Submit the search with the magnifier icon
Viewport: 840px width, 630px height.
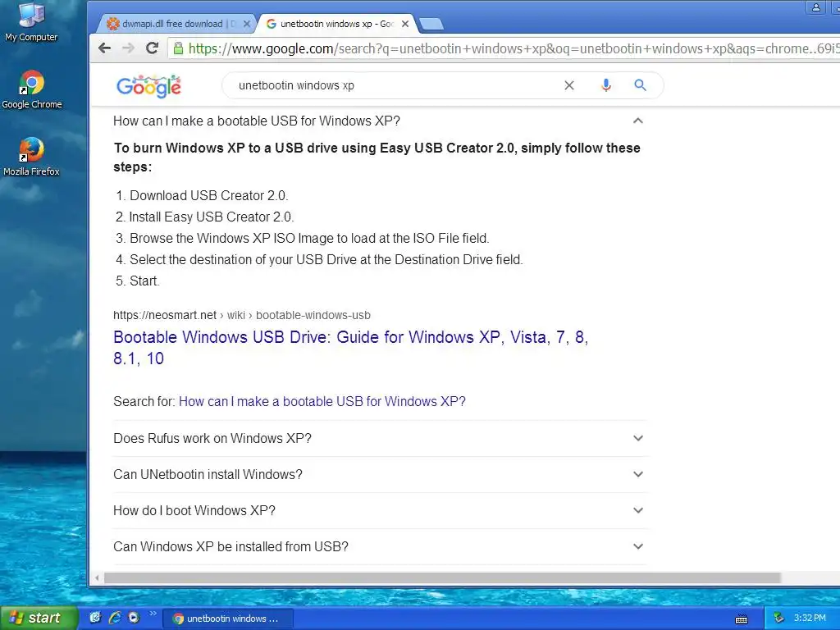pos(640,85)
